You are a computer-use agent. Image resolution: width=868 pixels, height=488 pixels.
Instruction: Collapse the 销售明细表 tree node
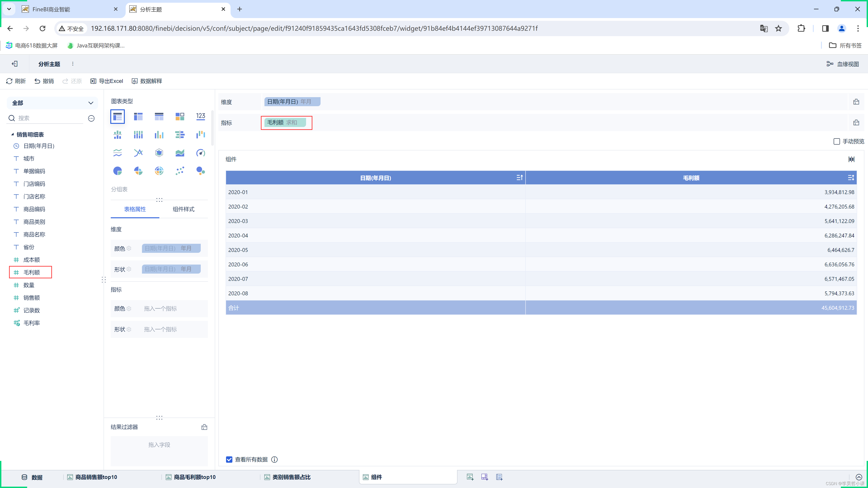coord(12,134)
